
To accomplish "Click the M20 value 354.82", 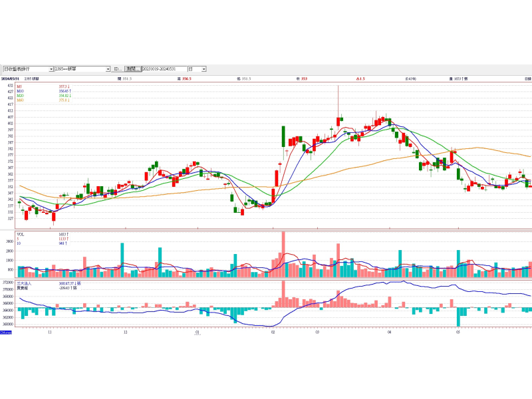I will pyautogui.click(x=64, y=96).
